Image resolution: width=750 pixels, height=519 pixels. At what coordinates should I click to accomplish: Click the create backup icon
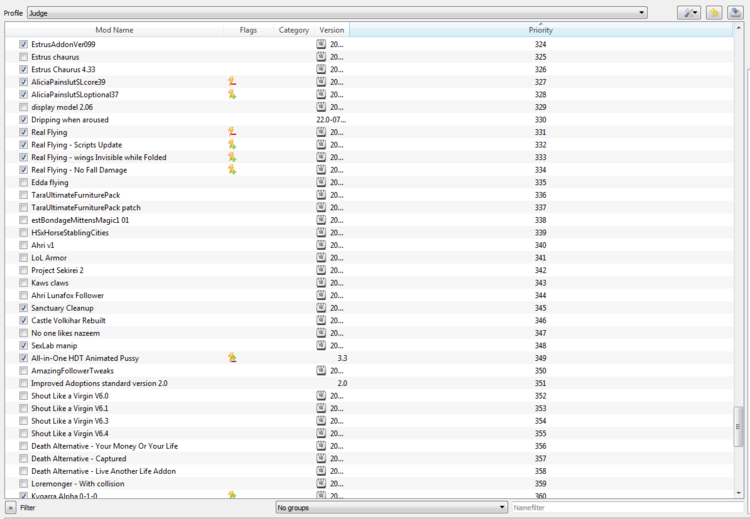735,13
